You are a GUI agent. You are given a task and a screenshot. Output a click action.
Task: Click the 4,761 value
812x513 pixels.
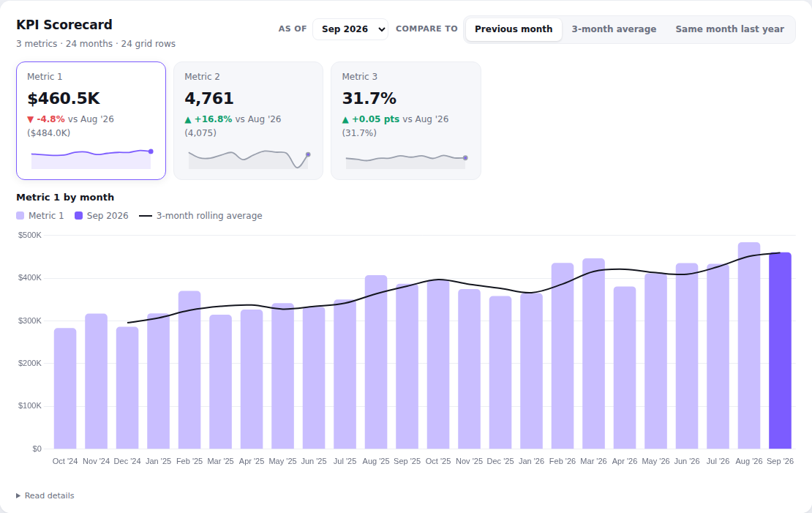[209, 99]
